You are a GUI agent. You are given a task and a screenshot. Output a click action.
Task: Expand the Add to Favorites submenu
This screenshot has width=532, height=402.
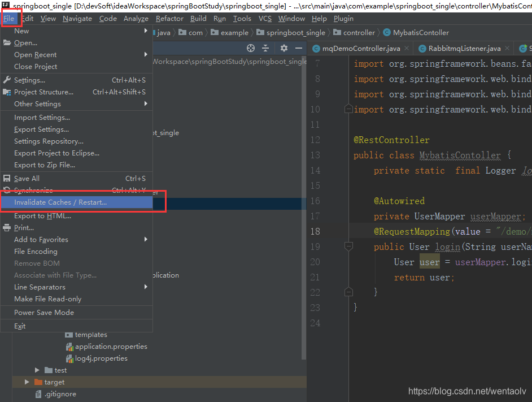[146, 239]
